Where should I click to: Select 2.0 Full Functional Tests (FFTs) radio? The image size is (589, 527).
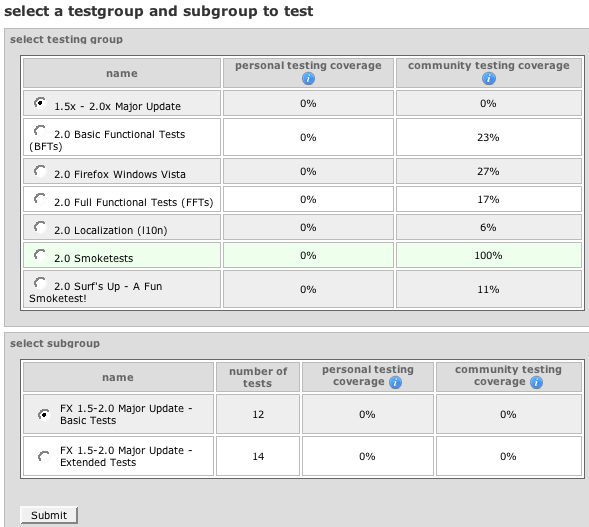pos(40,199)
